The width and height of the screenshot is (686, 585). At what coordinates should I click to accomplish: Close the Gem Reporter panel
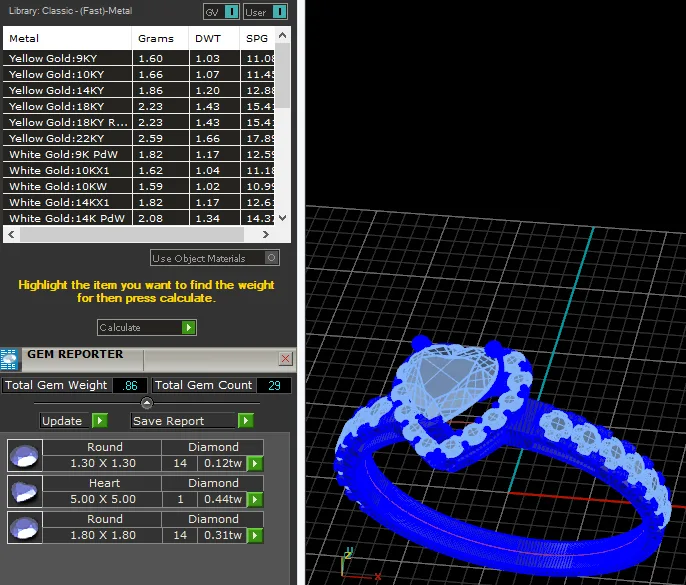[x=285, y=359]
